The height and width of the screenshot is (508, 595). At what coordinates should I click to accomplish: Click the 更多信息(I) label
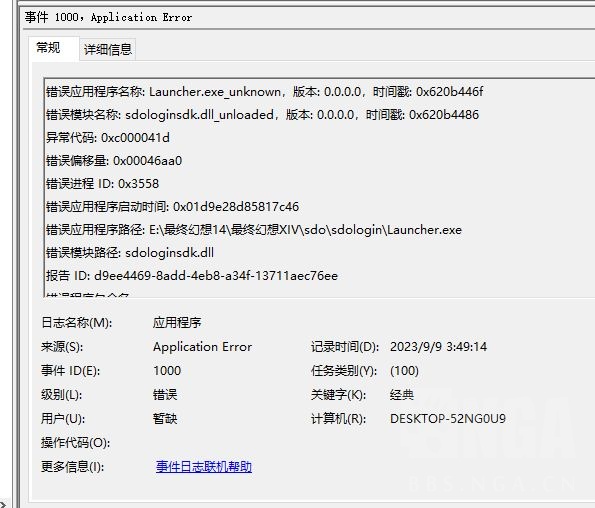72,467
